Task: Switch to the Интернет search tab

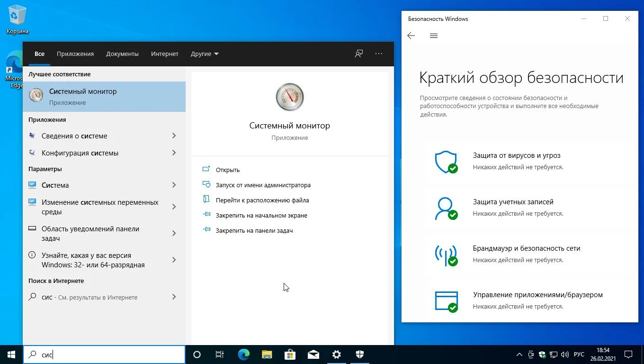Action: (165, 54)
